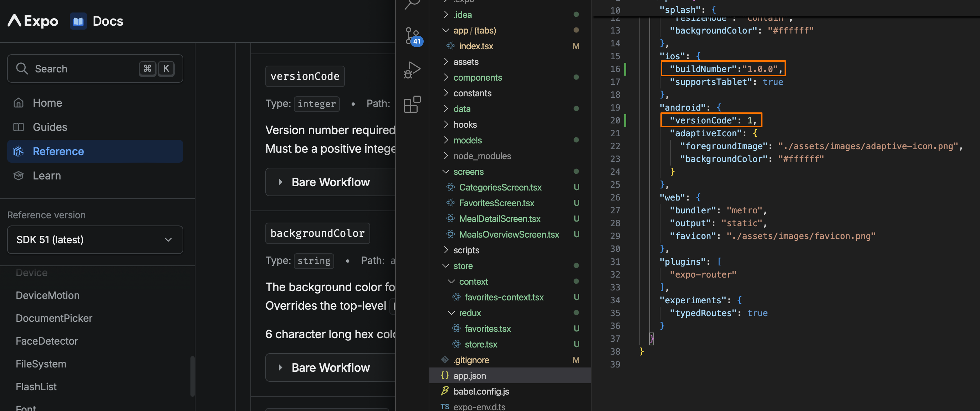Select the Reference nav item

(x=95, y=152)
